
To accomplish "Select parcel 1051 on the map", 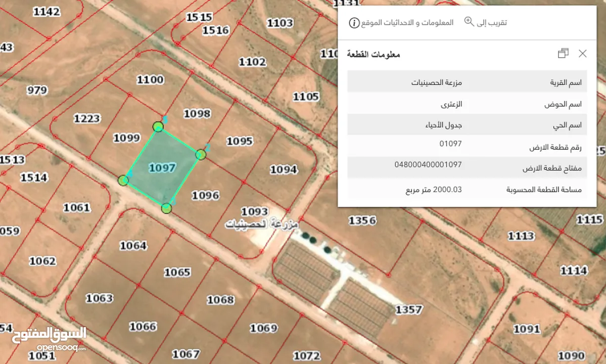I will (42, 355).
